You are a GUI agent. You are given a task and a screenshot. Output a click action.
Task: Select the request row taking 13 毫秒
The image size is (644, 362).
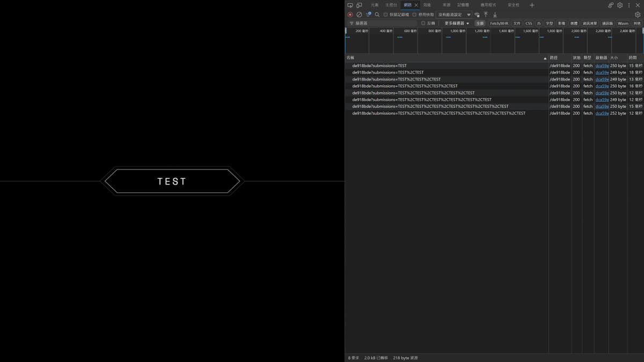(x=494, y=79)
